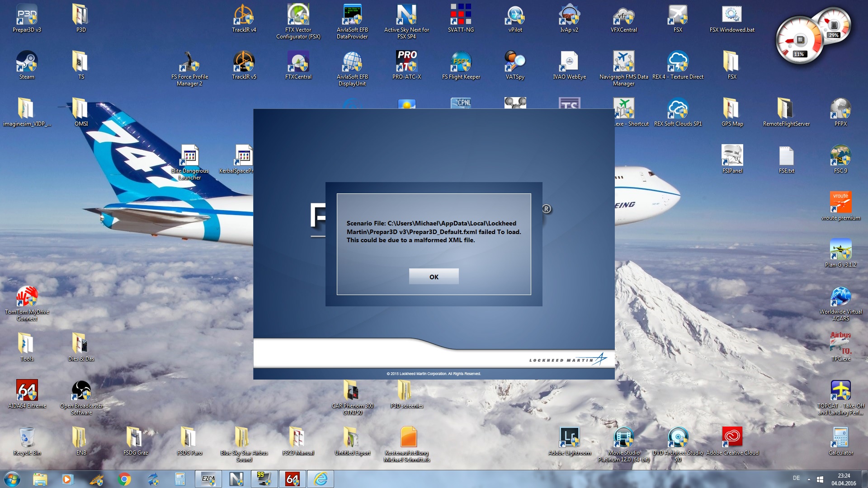This screenshot has width=868, height=488.
Task: Open the Recycle Bin
Action: 27,441
